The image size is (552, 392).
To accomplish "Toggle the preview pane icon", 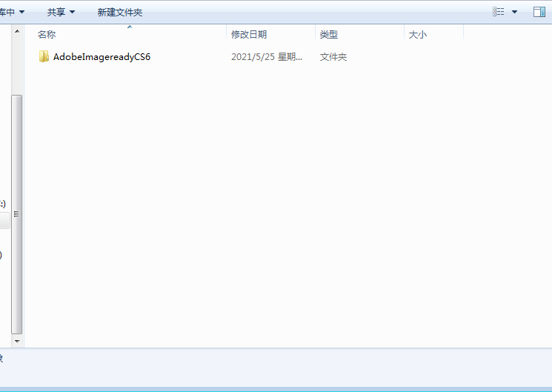I will pos(539,12).
